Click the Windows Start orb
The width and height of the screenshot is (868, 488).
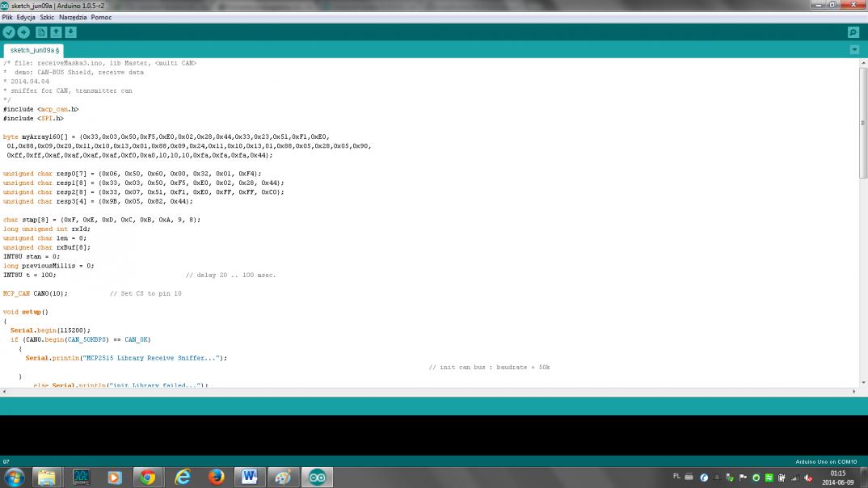15,477
